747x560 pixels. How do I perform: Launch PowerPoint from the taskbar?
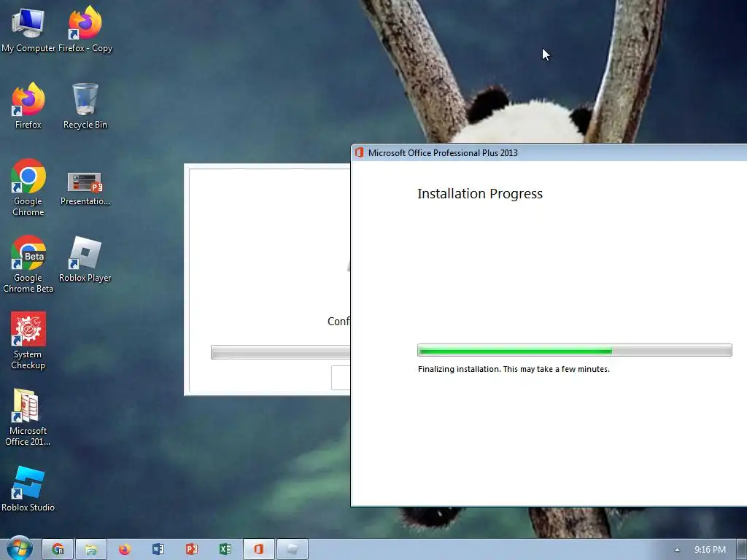tap(192, 549)
